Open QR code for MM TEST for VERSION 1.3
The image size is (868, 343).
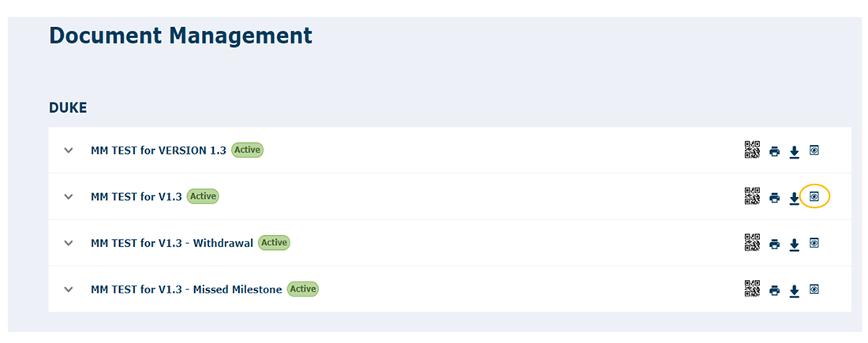(752, 150)
